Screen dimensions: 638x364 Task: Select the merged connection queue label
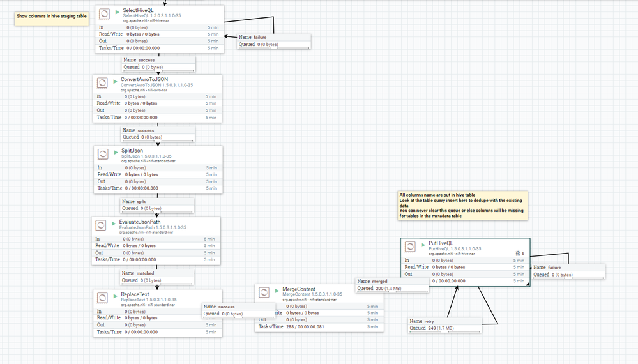click(392, 285)
